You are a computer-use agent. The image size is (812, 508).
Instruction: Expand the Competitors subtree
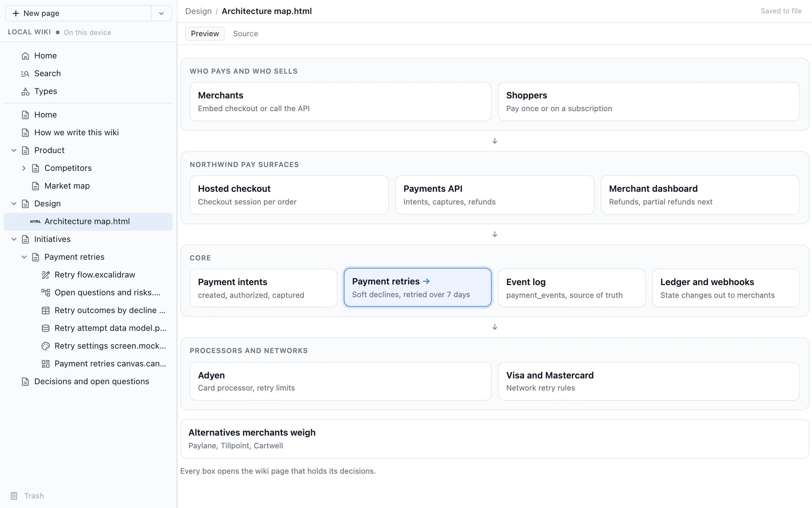tap(24, 168)
